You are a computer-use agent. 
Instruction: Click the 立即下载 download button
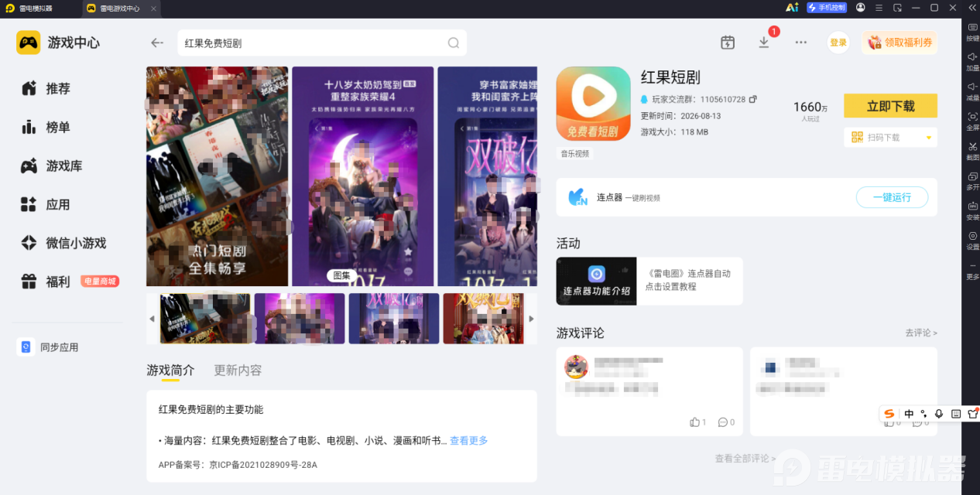(890, 106)
